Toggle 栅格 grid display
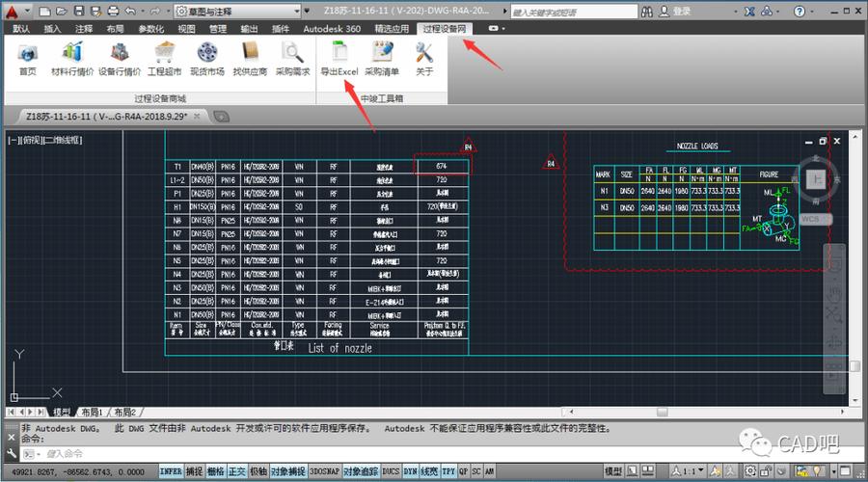Viewport: 868px width, 482px height. 215,471
